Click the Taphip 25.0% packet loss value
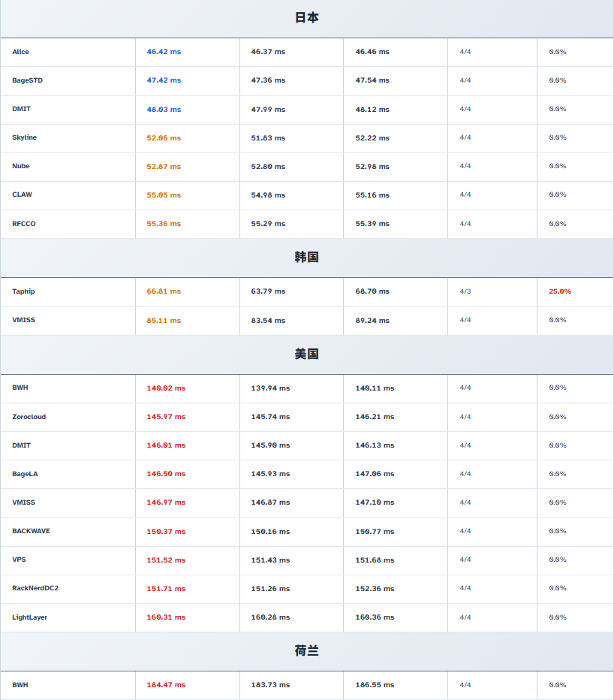This screenshot has width=614, height=700. pos(560,291)
